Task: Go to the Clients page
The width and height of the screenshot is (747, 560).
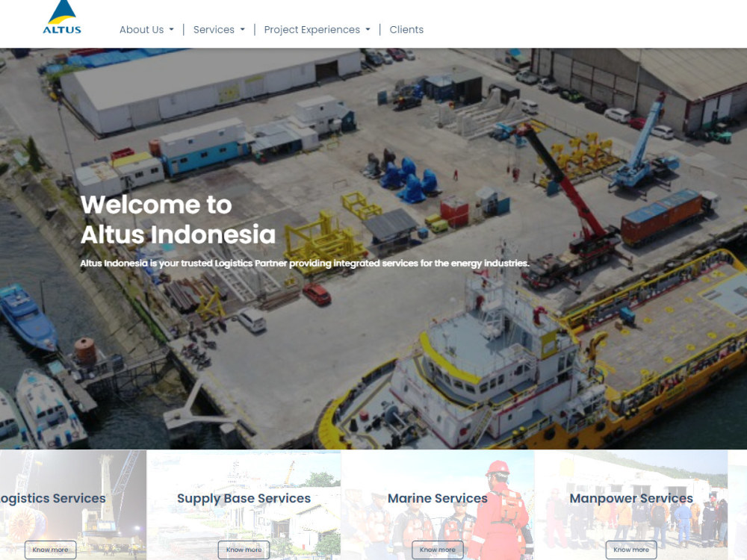Action: click(x=406, y=30)
